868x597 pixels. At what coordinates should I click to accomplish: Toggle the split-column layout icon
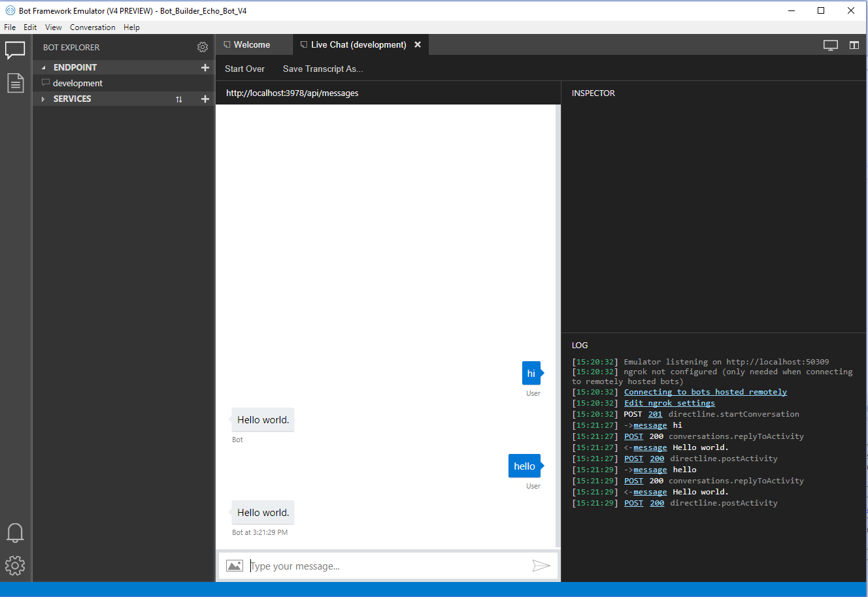tap(854, 44)
